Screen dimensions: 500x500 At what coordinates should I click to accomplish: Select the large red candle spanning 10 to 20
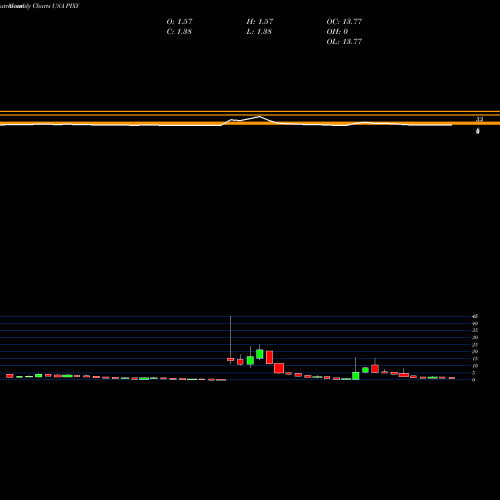tap(269, 357)
